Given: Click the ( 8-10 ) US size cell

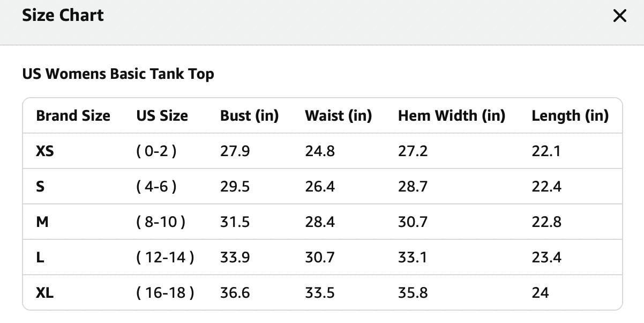Looking at the screenshot, I should point(161,222).
